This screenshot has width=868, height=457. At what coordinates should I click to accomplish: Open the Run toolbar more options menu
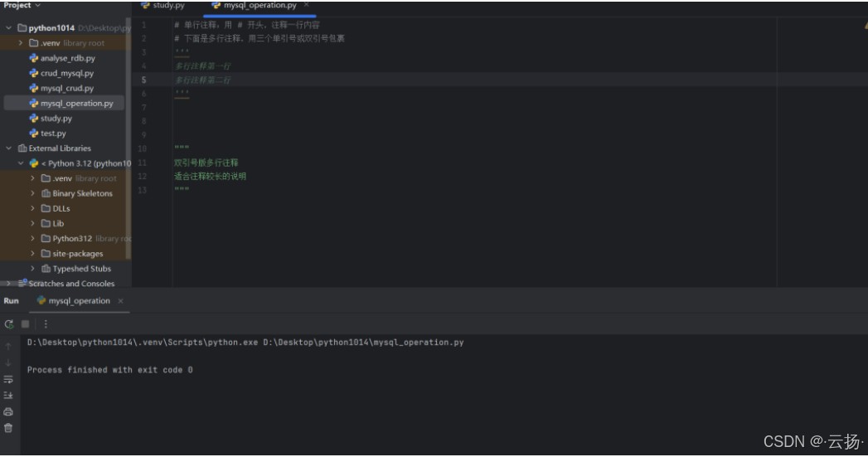pyautogui.click(x=46, y=323)
